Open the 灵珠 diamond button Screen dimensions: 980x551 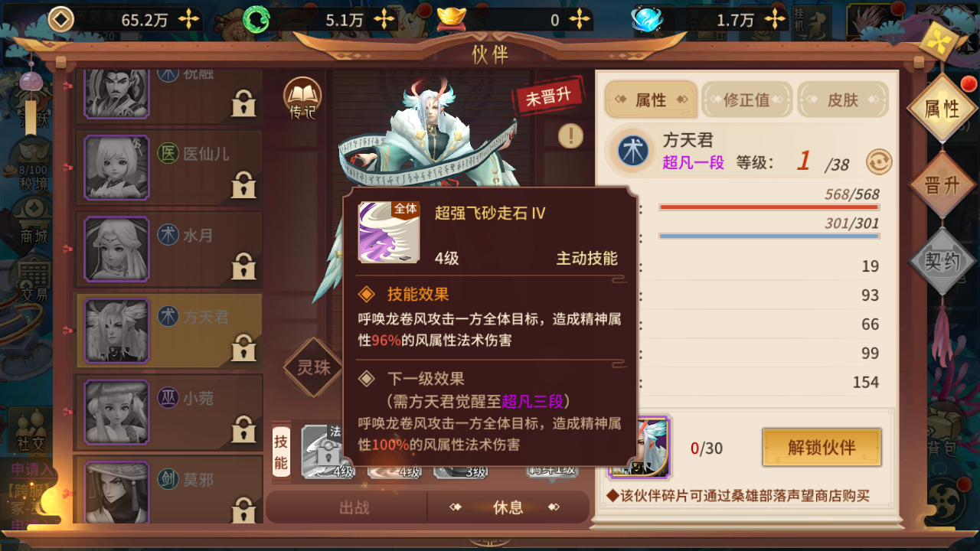tap(313, 367)
